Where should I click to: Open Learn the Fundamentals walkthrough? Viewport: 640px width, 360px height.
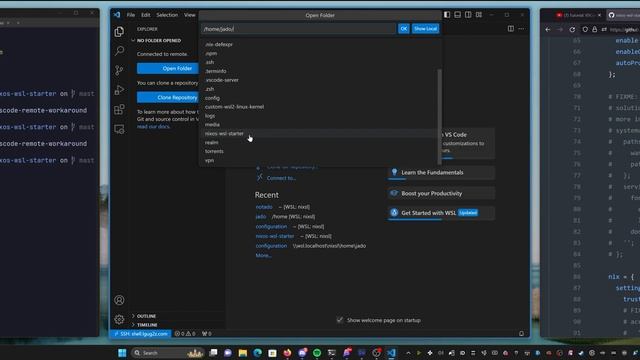pos(441,173)
